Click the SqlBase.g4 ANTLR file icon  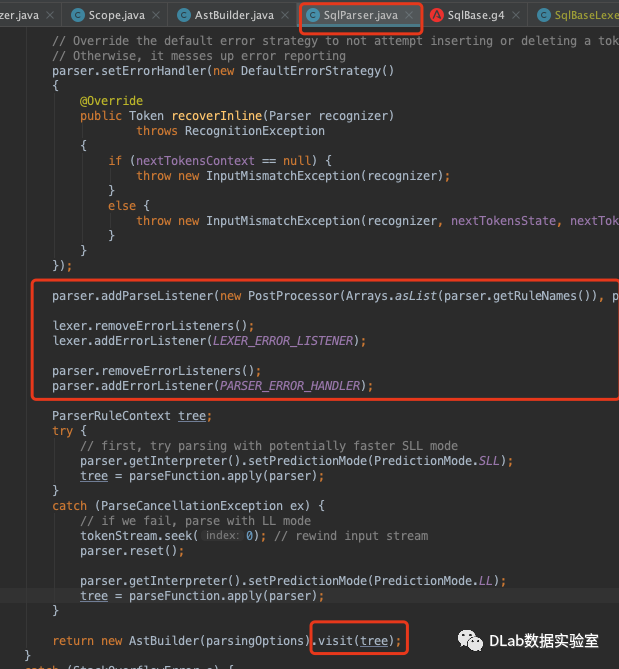coord(436,15)
